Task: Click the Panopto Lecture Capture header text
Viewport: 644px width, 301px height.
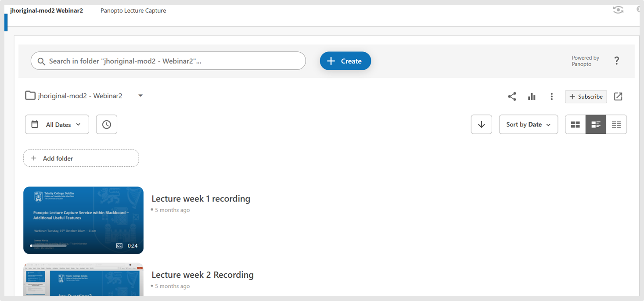Action: (x=133, y=11)
